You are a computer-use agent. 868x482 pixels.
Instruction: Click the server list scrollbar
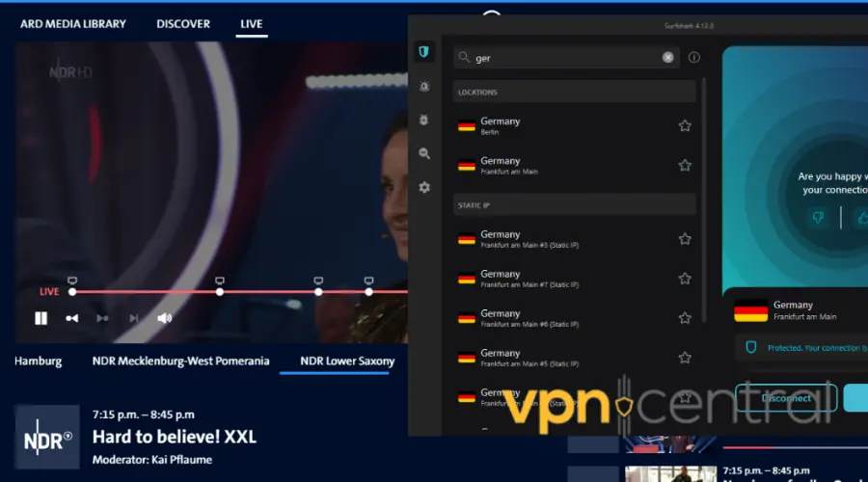(704, 200)
